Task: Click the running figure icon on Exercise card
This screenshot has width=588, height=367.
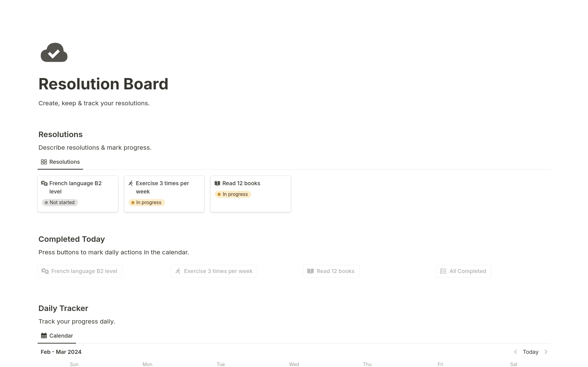Action: click(131, 183)
